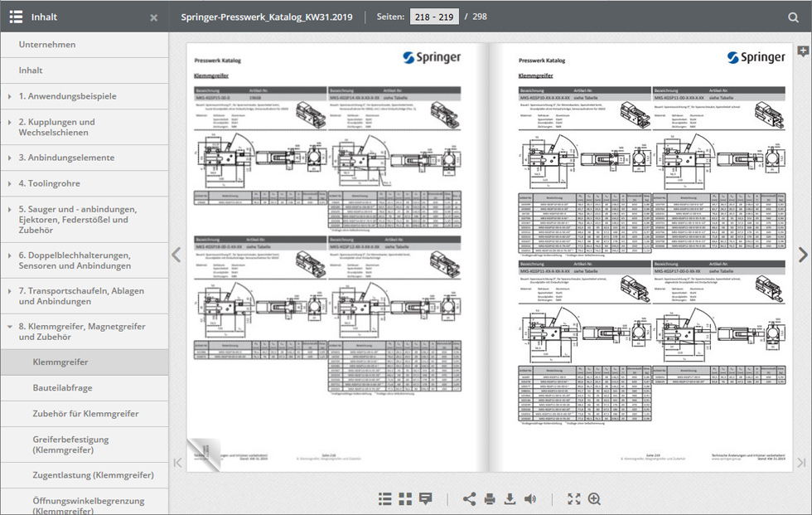
Task: Open the search magnifier in top bar
Action: click(x=793, y=17)
